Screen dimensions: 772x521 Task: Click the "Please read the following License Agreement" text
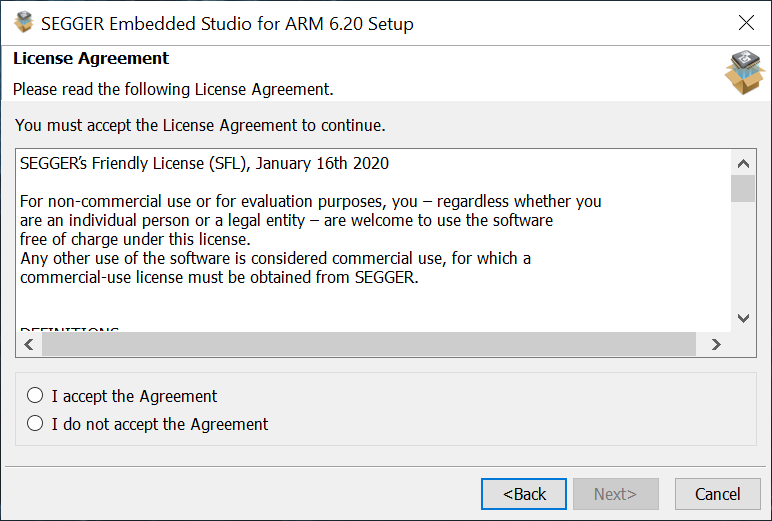[173, 89]
